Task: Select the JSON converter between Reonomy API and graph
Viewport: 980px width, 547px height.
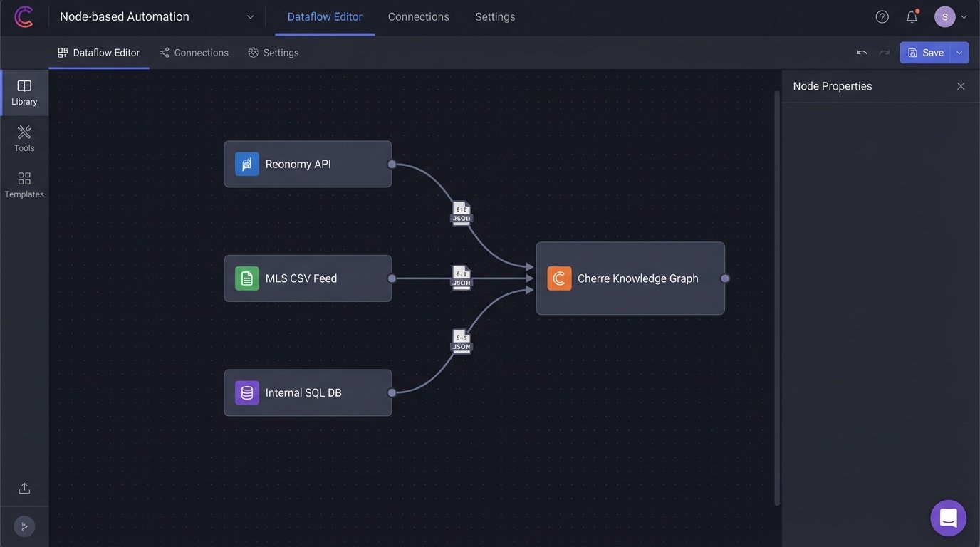Action: [x=461, y=212]
